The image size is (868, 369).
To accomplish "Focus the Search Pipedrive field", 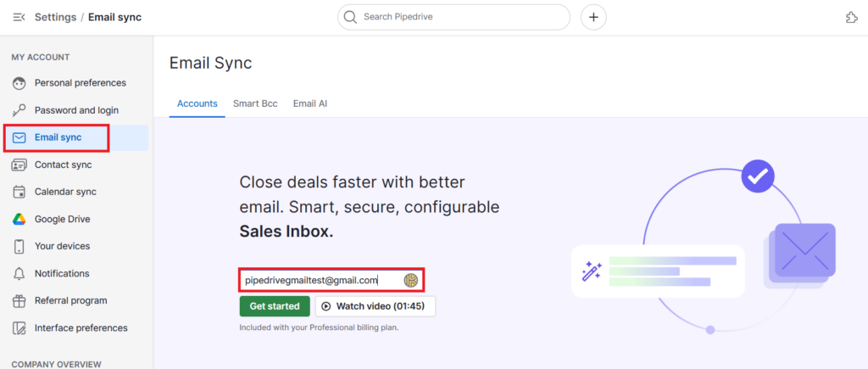I will pos(453,17).
